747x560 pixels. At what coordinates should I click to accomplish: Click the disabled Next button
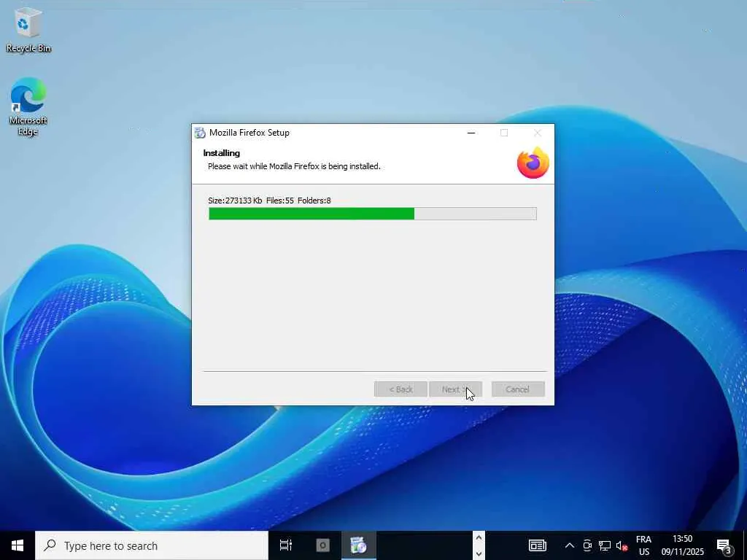click(455, 389)
